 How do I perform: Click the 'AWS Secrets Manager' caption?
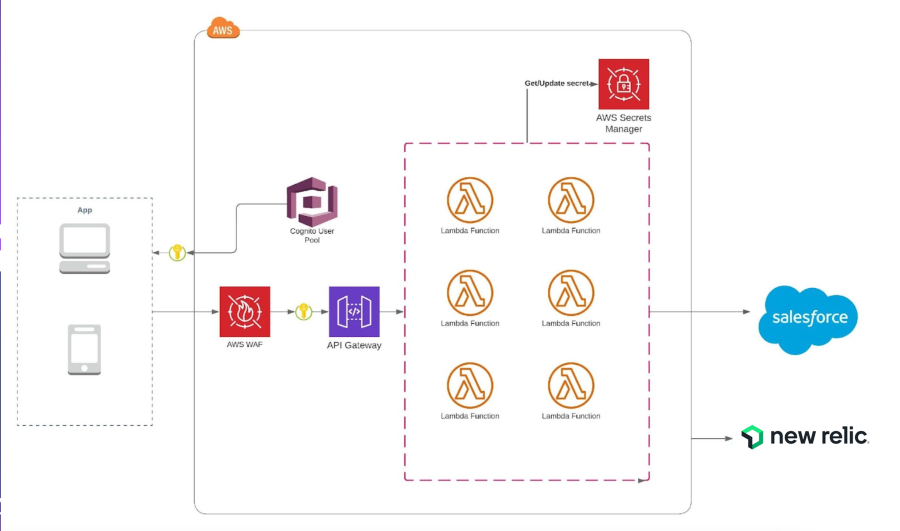pyautogui.click(x=623, y=123)
